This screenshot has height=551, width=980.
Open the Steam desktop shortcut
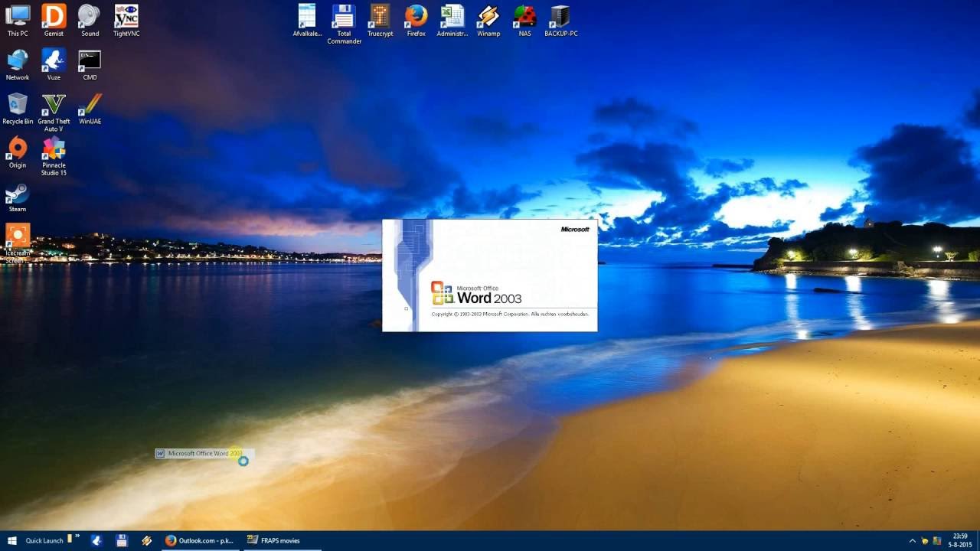pos(18,197)
